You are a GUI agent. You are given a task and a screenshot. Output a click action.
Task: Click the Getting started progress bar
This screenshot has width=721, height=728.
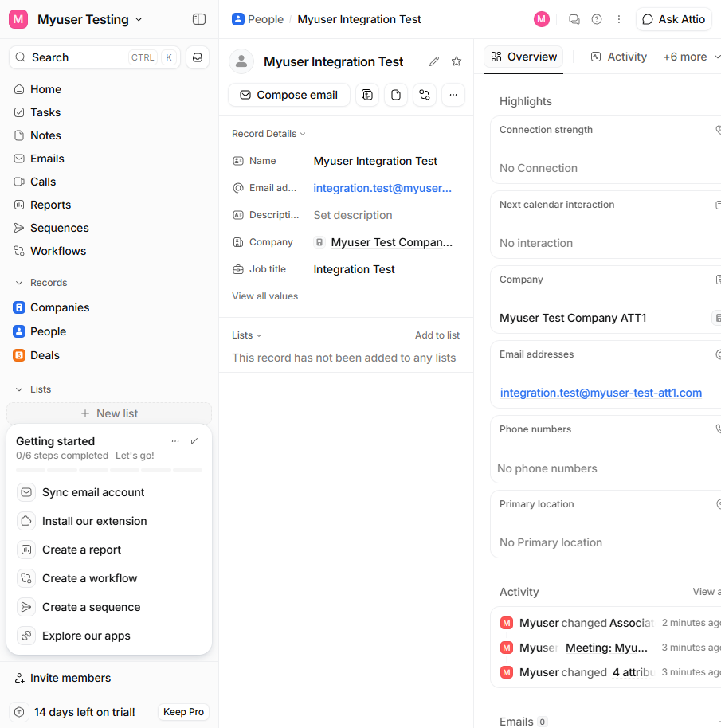(x=109, y=470)
